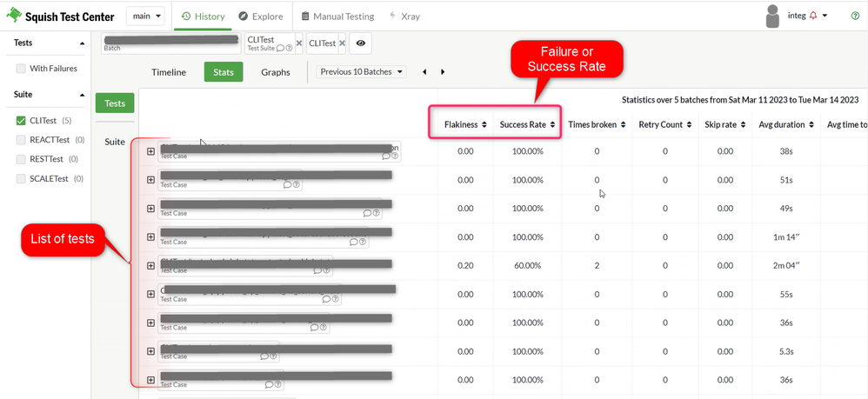Sort by Avg duration column arrows

click(811, 125)
